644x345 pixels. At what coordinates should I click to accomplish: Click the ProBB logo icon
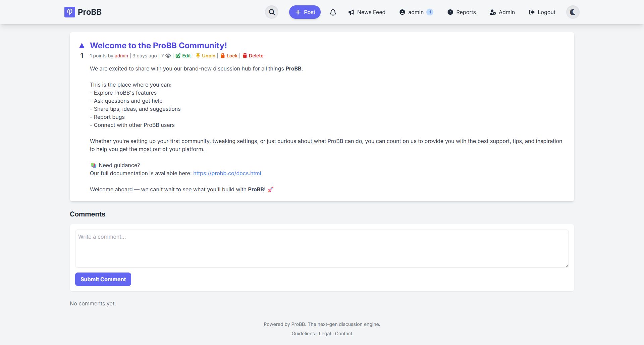tap(70, 12)
